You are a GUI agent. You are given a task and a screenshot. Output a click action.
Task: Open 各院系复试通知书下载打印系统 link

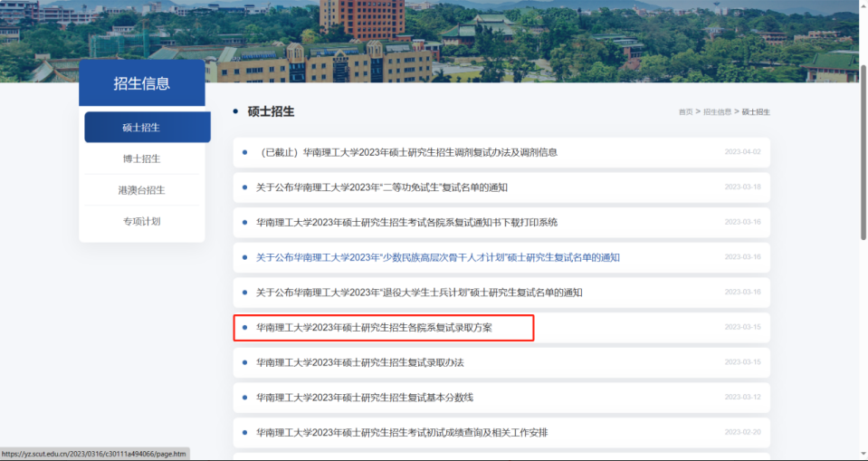406,222
